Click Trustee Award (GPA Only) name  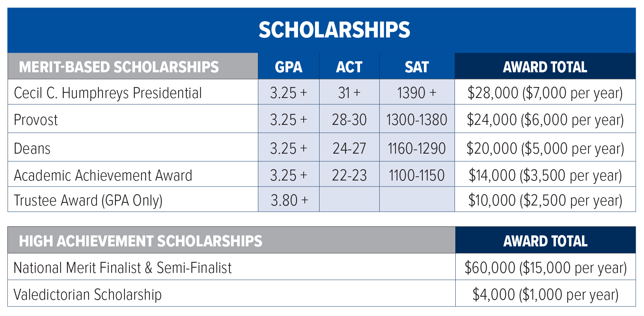click(88, 200)
